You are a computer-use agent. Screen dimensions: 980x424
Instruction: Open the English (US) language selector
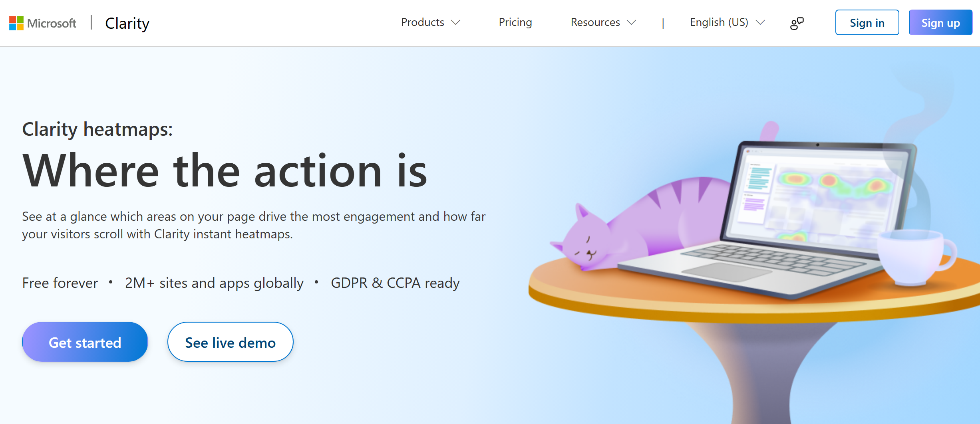pos(728,22)
